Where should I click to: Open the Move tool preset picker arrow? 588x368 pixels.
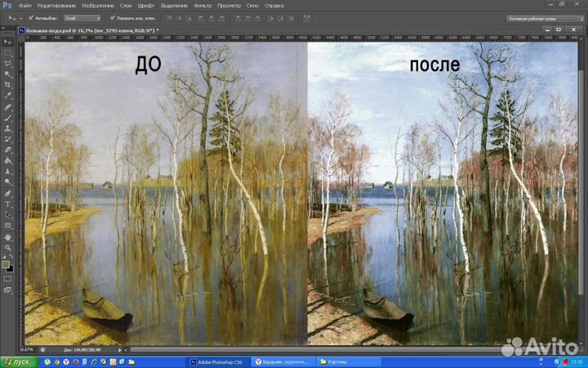20,18
